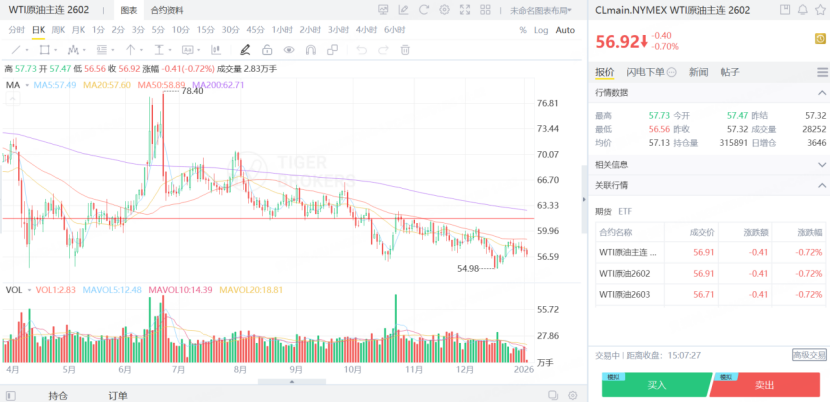830x402 pixels.
Task: Select the wave pattern drawing tool
Action: tap(73, 50)
